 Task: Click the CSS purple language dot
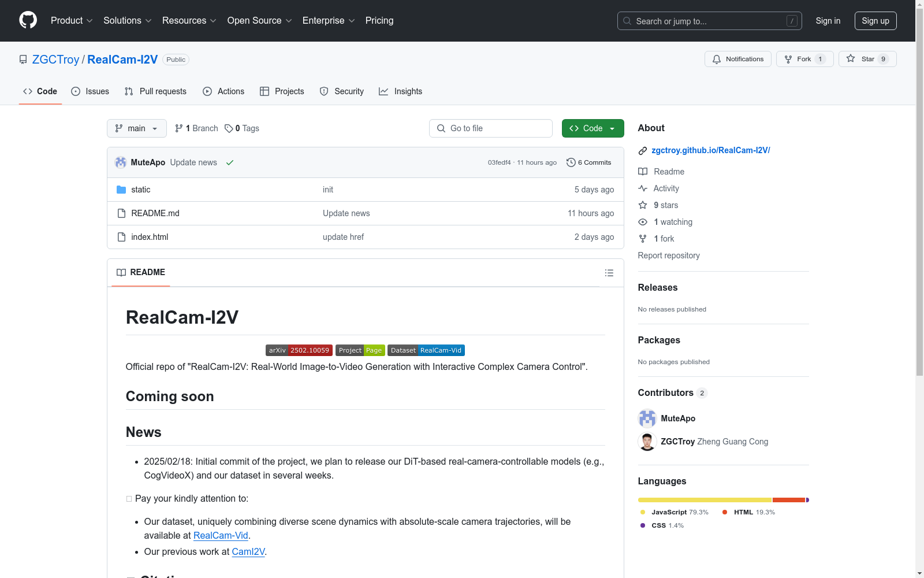pos(643,525)
